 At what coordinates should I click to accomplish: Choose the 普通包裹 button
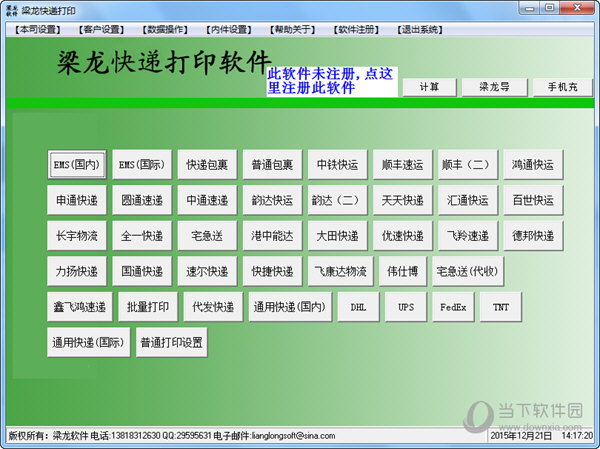[272, 165]
